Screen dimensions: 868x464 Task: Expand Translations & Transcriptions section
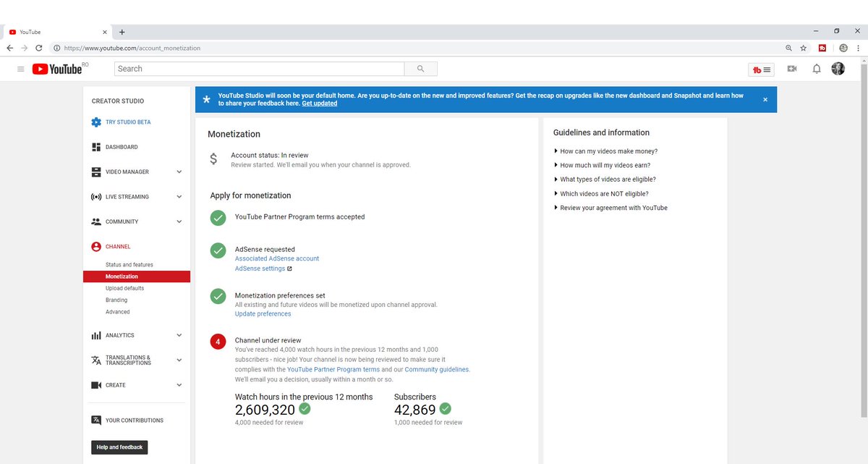coord(179,360)
